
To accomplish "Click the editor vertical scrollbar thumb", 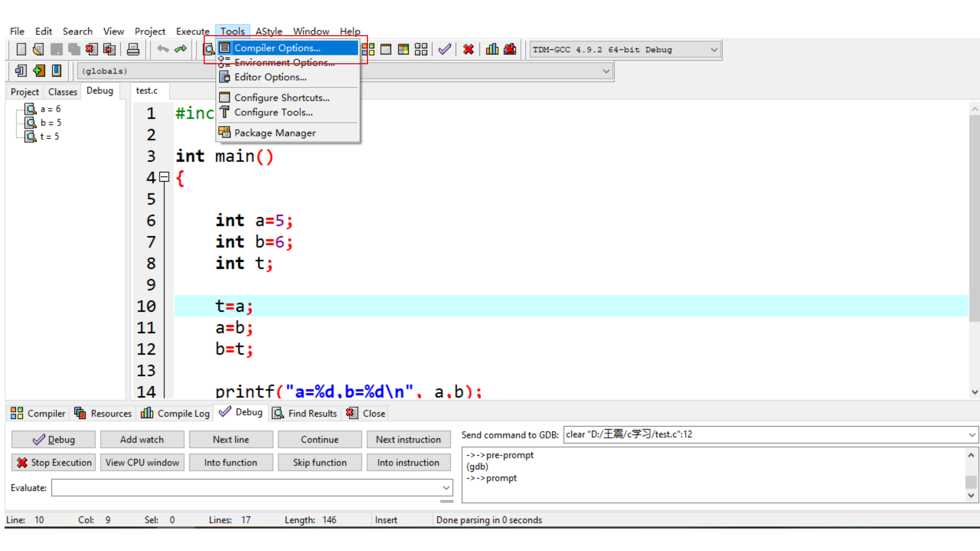I will tap(974, 219).
